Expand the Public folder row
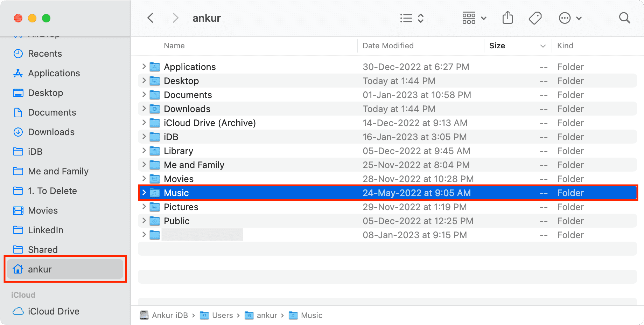This screenshot has height=325, width=644. click(144, 221)
